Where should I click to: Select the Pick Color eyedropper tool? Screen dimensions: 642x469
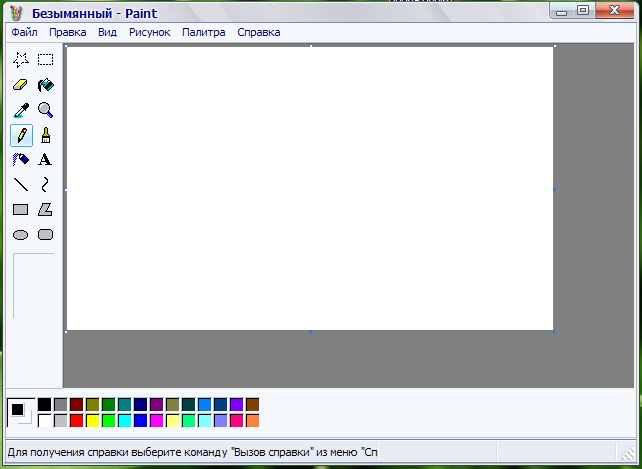[21, 110]
